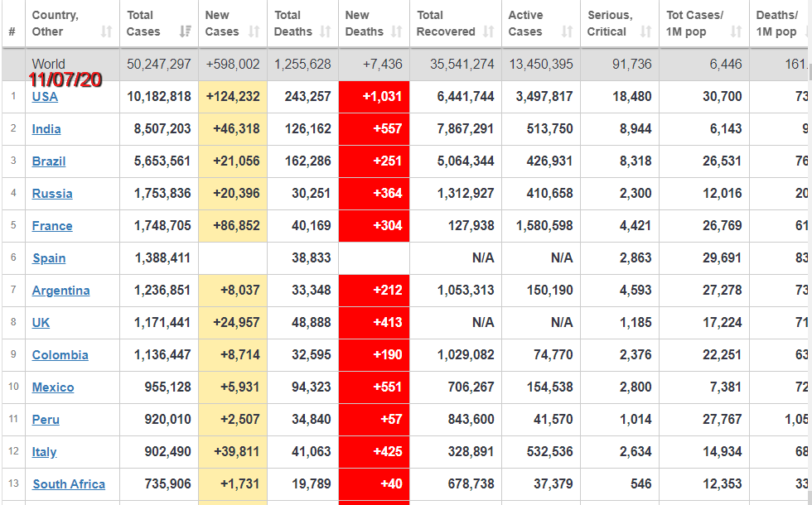Viewport: 812px width, 505px height.
Task: Click the World total cases cell
Action: (x=159, y=65)
